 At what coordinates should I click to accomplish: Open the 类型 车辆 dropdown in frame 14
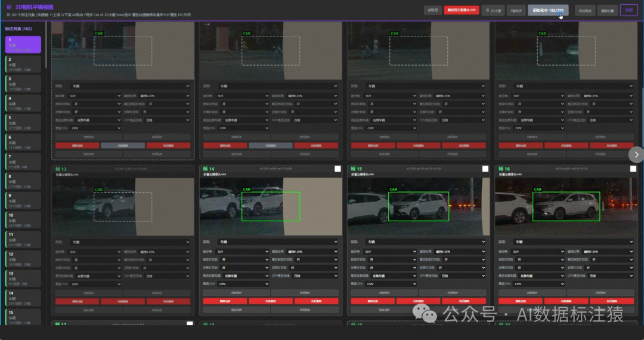pos(278,242)
